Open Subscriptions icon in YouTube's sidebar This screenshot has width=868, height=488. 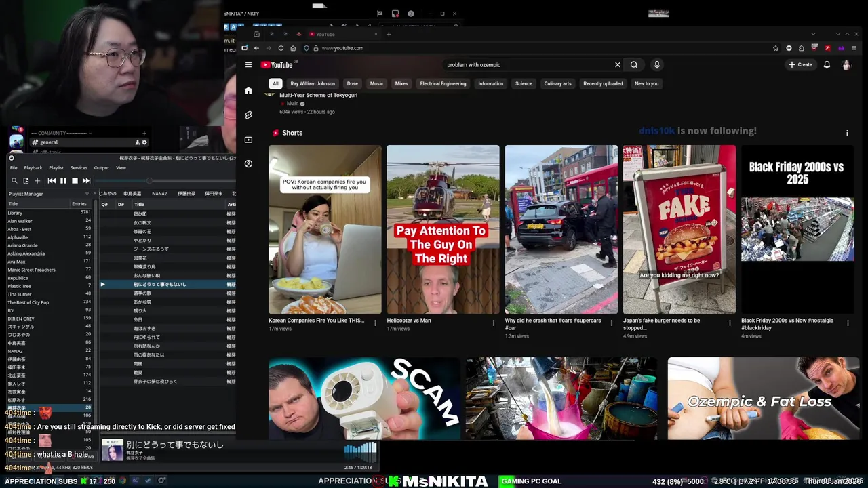click(x=248, y=139)
